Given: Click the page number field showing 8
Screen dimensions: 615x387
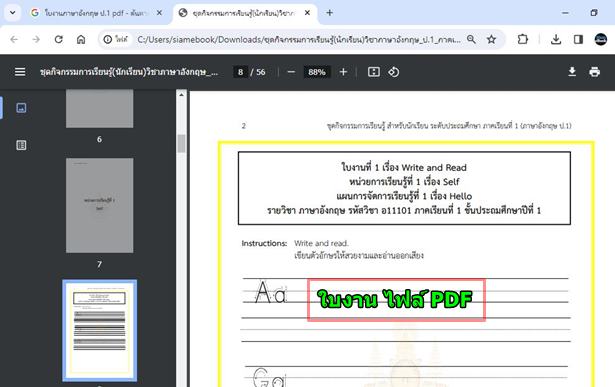Looking at the screenshot, I should (240, 72).
